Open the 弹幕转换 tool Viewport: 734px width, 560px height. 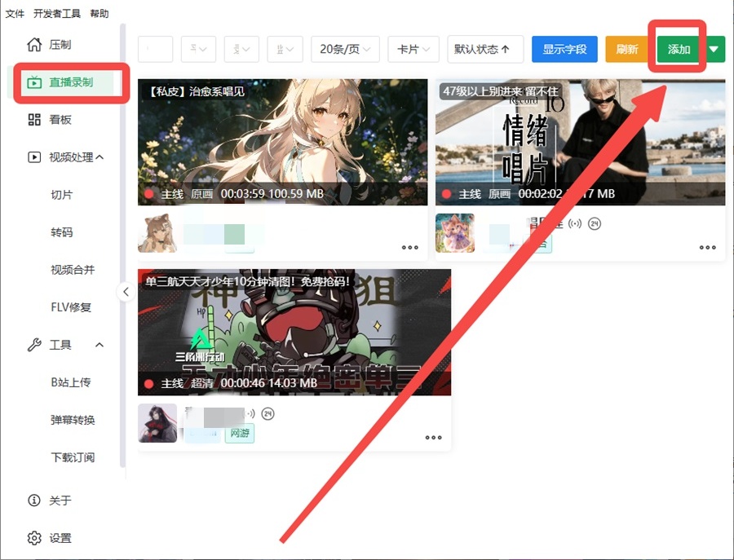[73, 420]
